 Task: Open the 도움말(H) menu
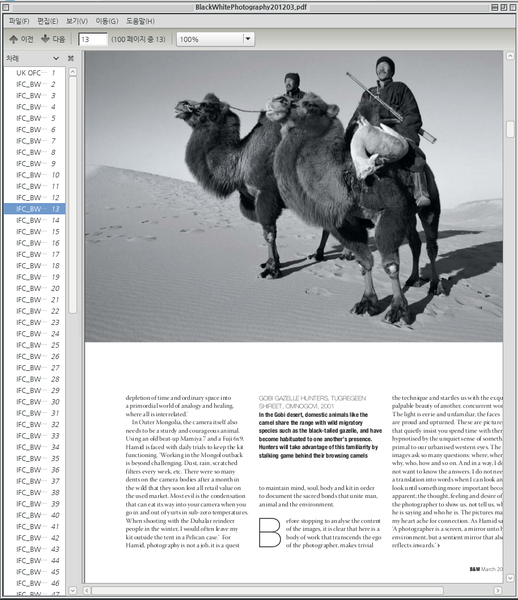(x=140, y=21)
